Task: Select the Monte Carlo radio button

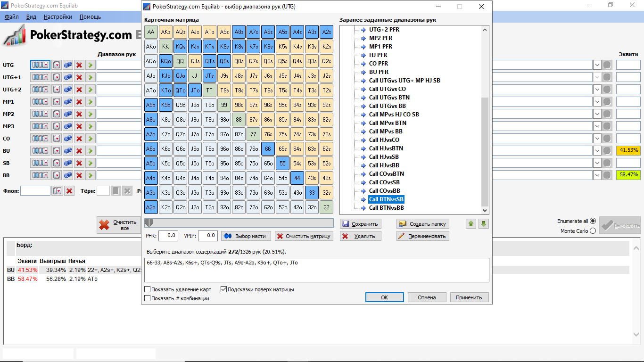Action: 593,231
